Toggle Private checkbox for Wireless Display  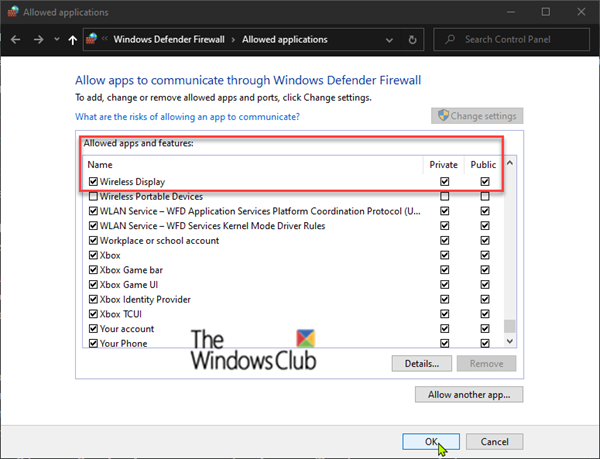pos(444,182)
